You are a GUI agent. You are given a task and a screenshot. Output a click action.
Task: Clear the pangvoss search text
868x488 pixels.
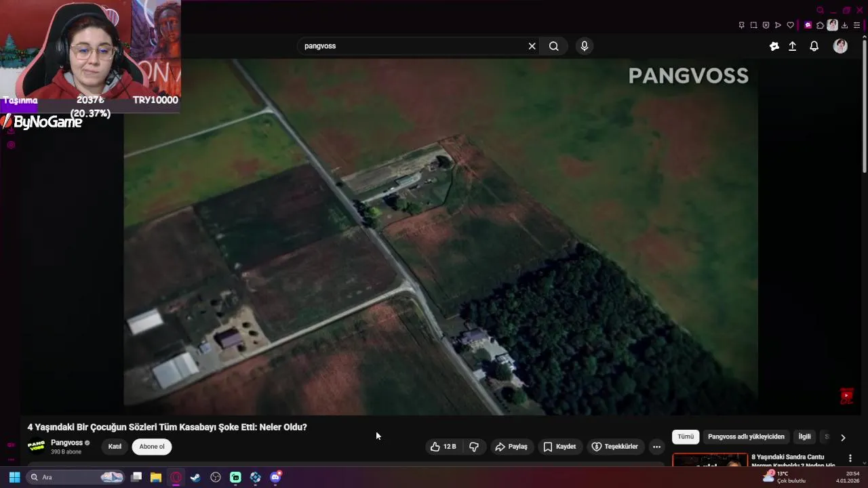(532, 46)
